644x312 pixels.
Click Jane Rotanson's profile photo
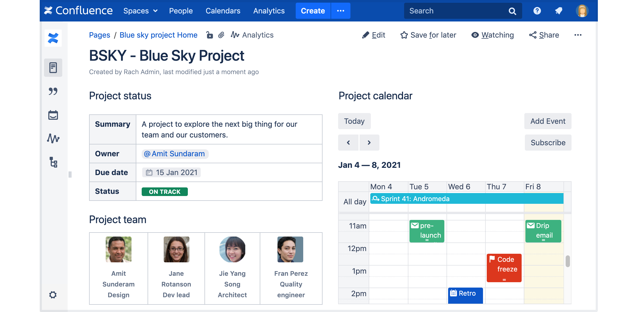(177, 249)
